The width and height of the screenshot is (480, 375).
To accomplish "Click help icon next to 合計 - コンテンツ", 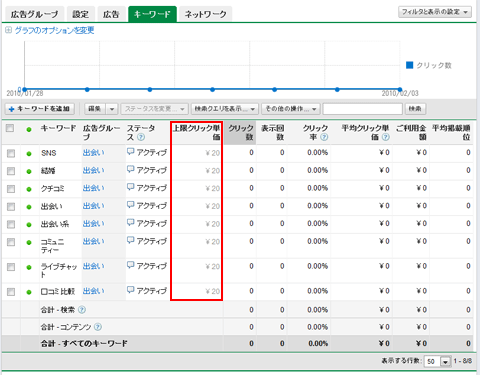I will point(98,327).
